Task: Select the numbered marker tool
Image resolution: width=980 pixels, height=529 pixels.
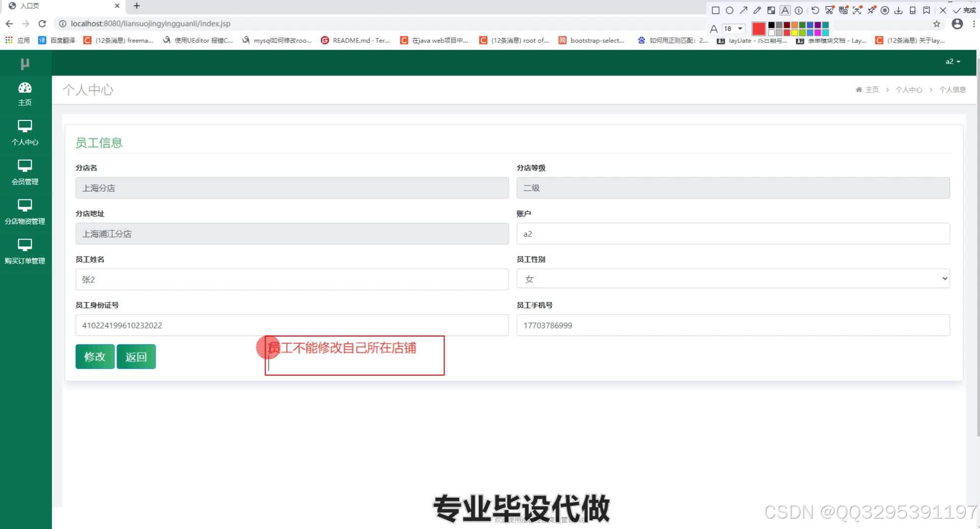Action: pyautogui.click(x=799, y=10)
